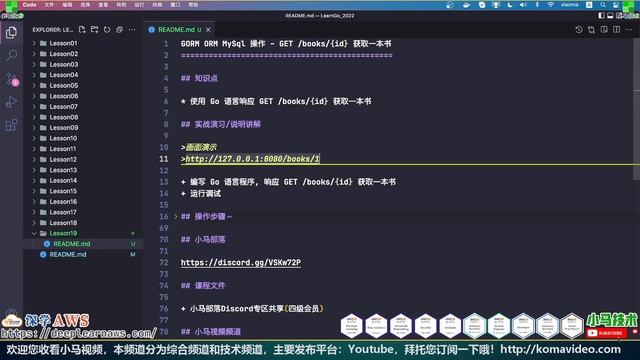Collapse all folders in Explorer
Screen dimensions: 640x360
point(120,30)
